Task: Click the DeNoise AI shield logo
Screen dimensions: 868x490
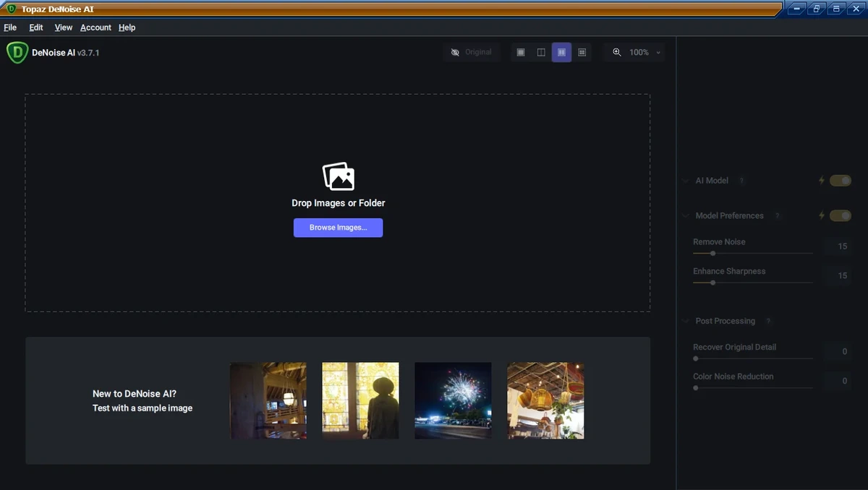Action: (17, 53)
